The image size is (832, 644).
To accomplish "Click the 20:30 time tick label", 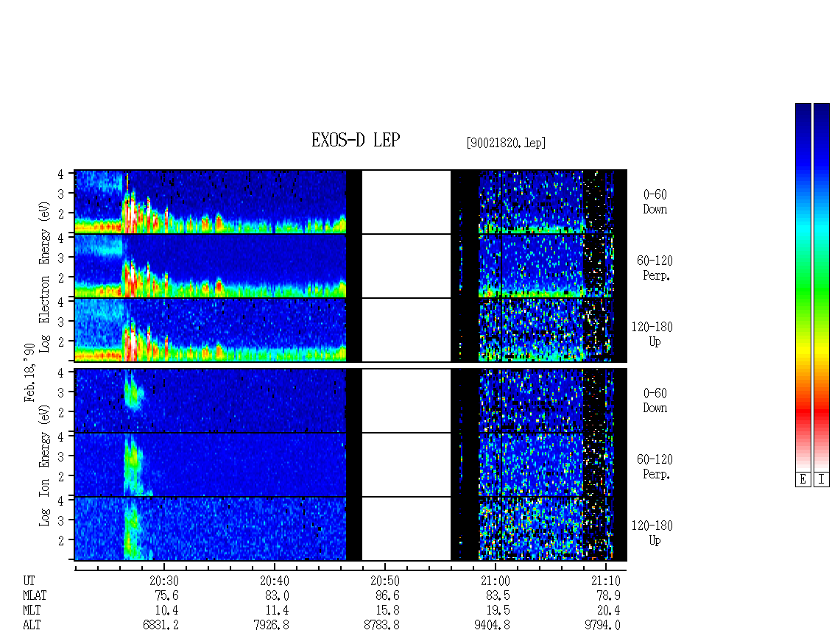I will pyautogui.click(x=164, y=581).
